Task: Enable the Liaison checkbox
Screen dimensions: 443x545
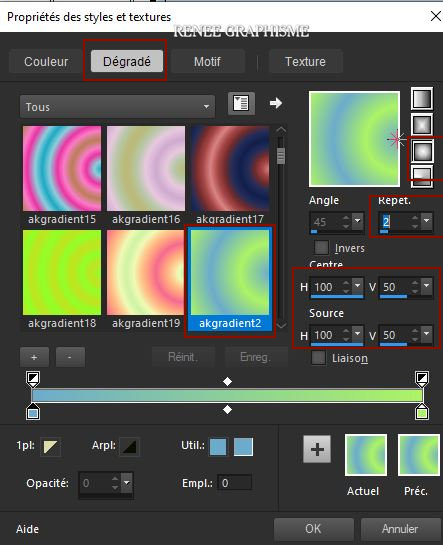Action: [318, 358]
